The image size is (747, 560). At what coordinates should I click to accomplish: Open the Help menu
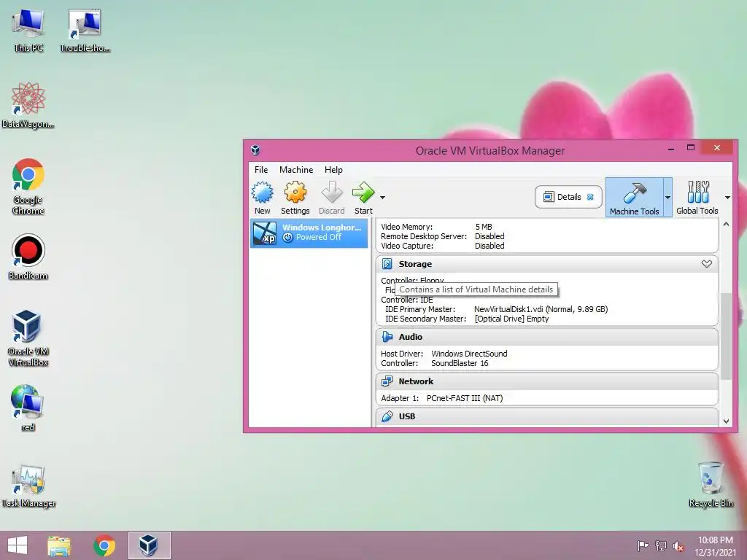tap(333, 170)
